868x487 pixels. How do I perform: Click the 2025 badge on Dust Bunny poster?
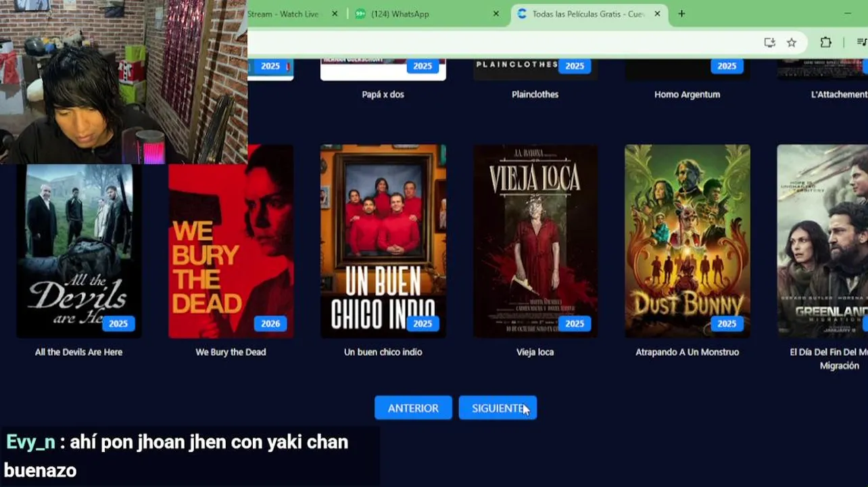pyautogui.click(x=727, y=323)
